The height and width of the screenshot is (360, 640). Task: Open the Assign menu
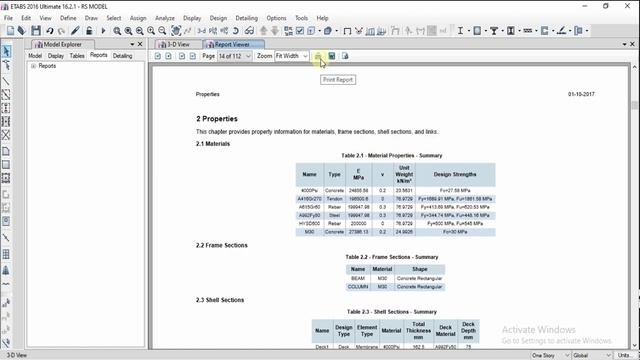coord(138,18)
